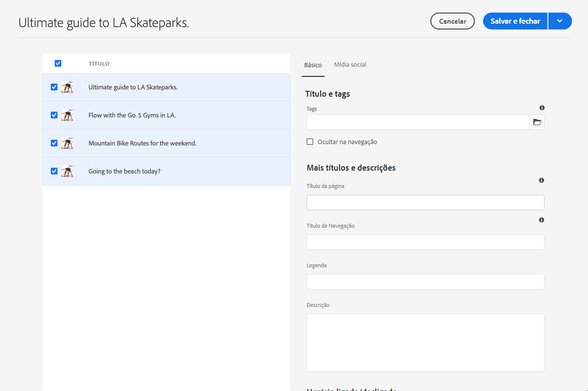Click Salvar e fechar button
Screen dimensions: 588x391
tap(515, 21)
